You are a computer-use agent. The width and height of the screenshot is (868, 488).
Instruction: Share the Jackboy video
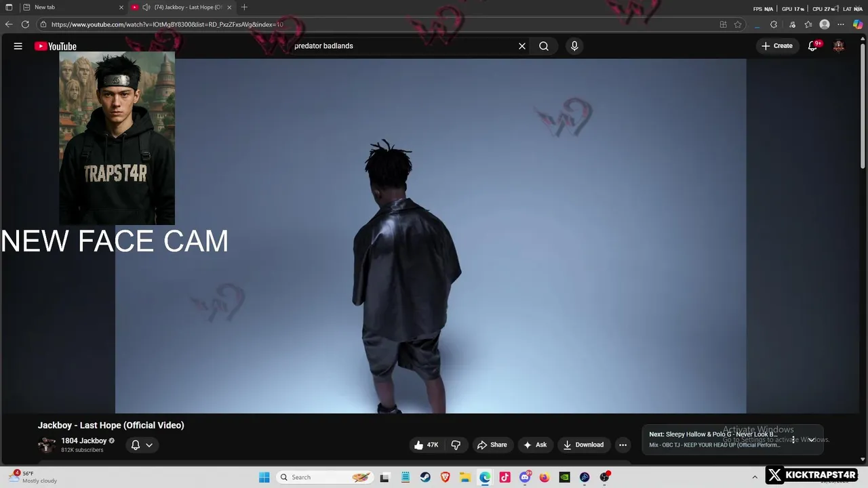coord(492,445)
